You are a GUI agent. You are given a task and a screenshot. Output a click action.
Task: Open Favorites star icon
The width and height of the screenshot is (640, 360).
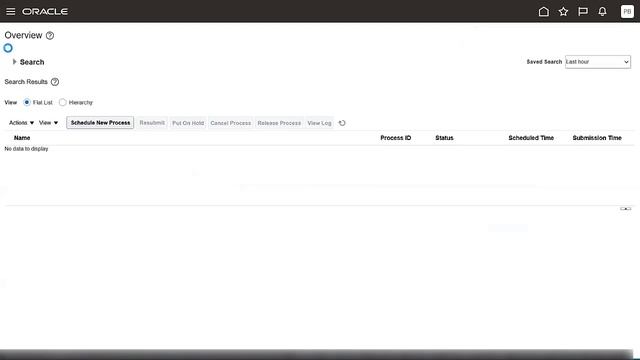pos(563,11)
